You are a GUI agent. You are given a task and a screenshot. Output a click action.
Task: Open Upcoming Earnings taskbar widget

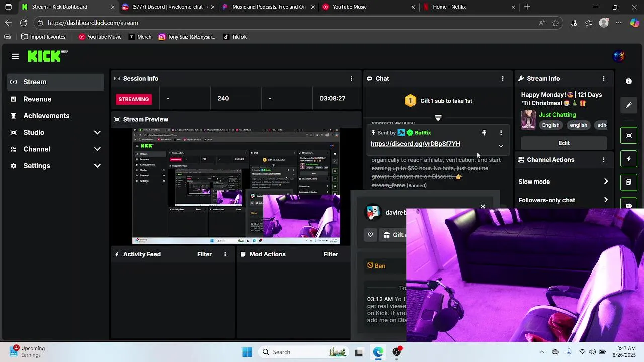28,352
